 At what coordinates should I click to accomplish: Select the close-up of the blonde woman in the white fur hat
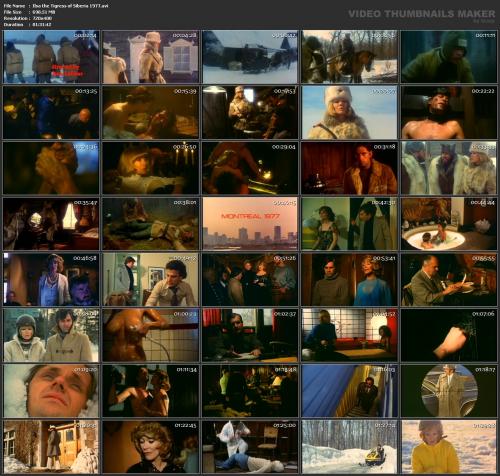point(349,113)
